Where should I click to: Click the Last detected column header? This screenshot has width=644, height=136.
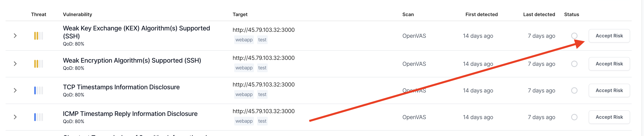tap(539, 15)
